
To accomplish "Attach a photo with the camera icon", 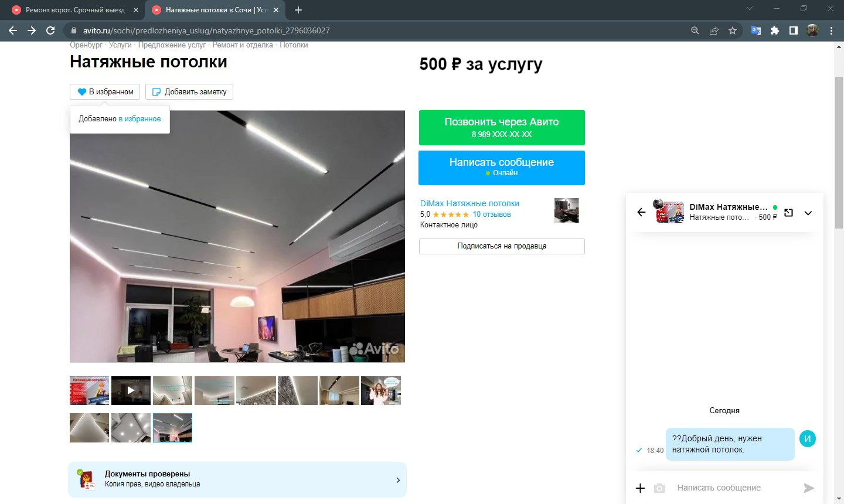I will (659, 488).
